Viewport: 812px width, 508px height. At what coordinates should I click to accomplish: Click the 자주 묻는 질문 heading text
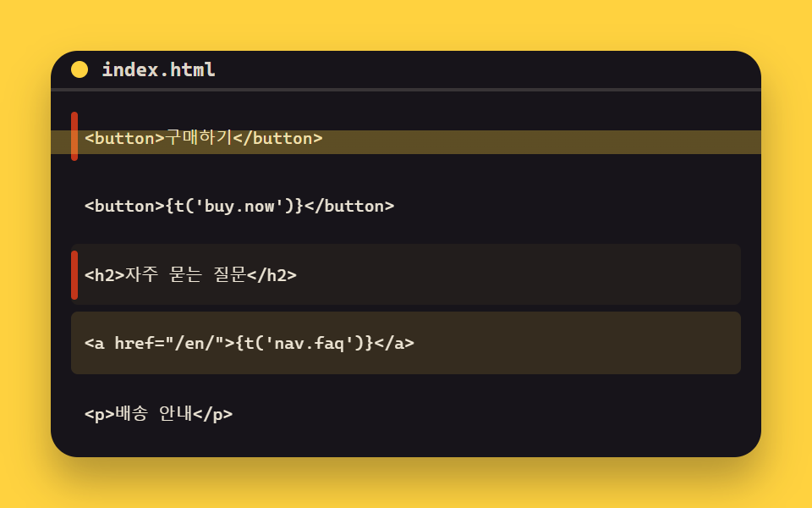[x=185, y=274]
